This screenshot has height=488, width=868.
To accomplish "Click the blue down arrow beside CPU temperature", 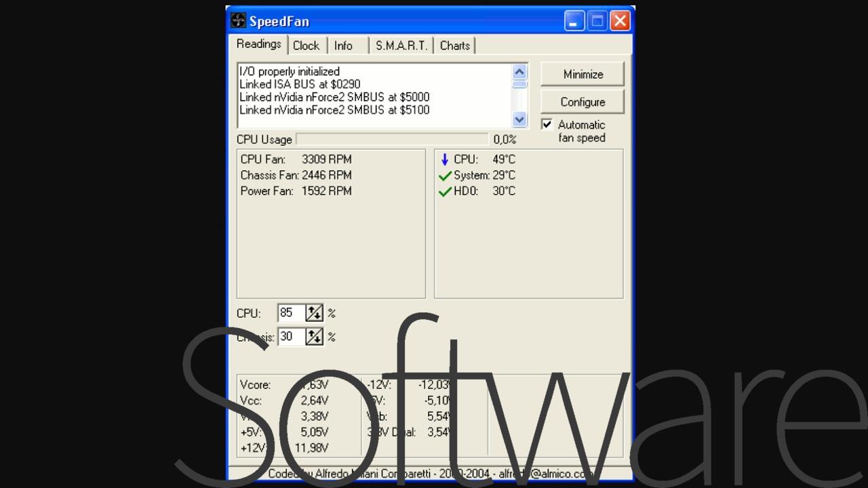I will [445, 159].
